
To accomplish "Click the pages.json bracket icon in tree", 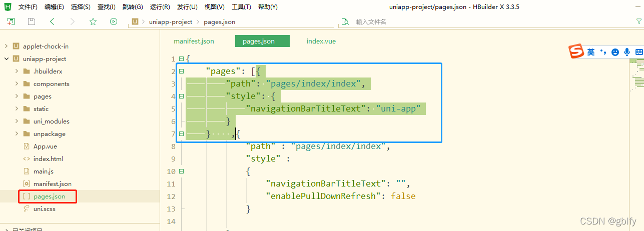I will 27,196.
